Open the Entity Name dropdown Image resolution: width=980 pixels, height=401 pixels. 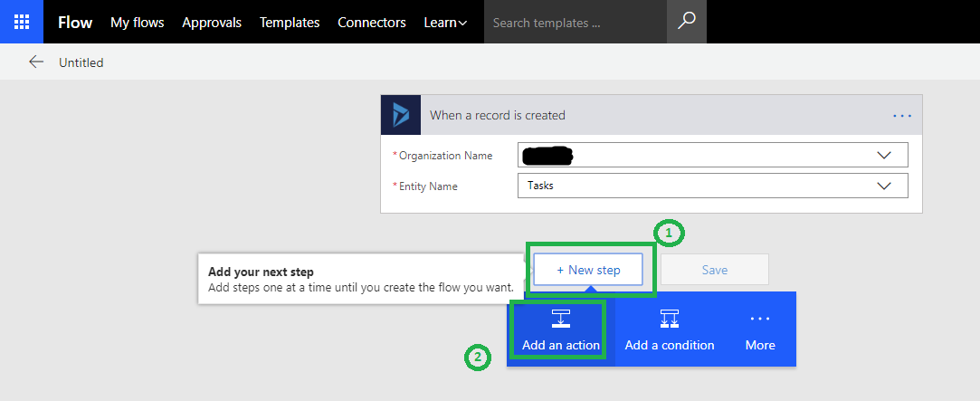(x=713, y=186)
